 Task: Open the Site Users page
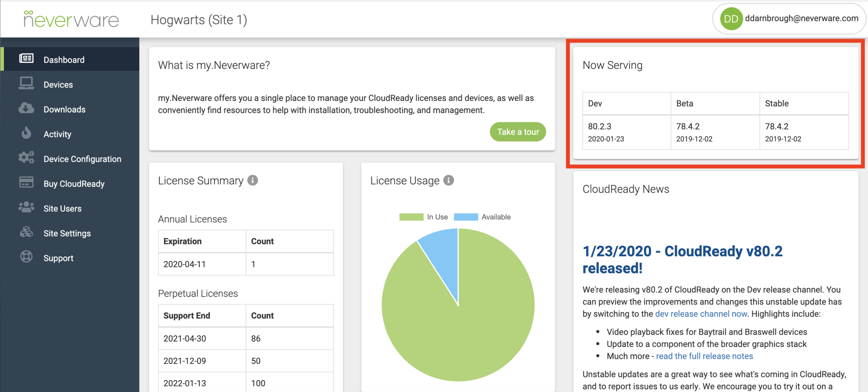coord(70,208)
